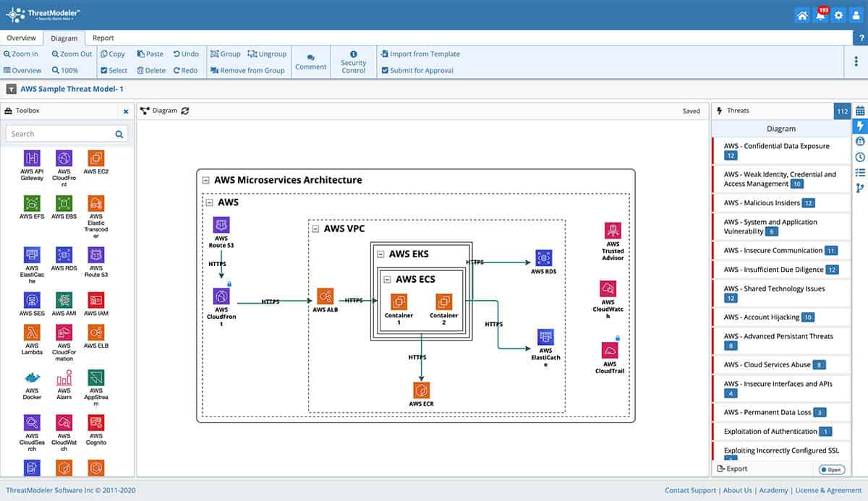
Task: Pick AWS Elastic Transcoder in Toolbox
Action: point(96,203)
